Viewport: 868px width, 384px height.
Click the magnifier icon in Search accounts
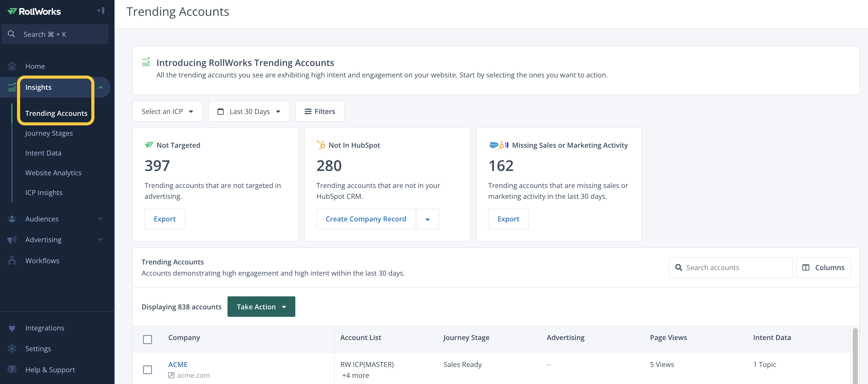pos(679,267)
